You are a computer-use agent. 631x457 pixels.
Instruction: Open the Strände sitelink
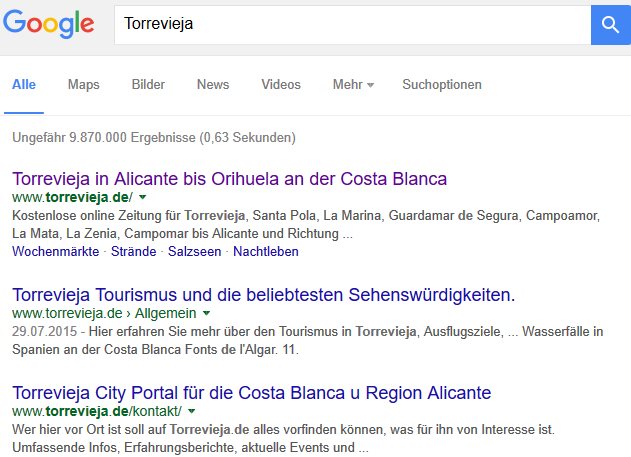[134, 251]
